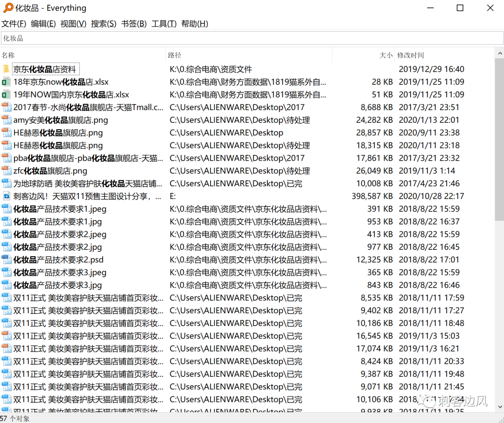The height and width of the screenshot is (423, 504).
Task: Click the icon of 化妆品产品技术要求2.jpg
Action: click(x=6, y=247)
